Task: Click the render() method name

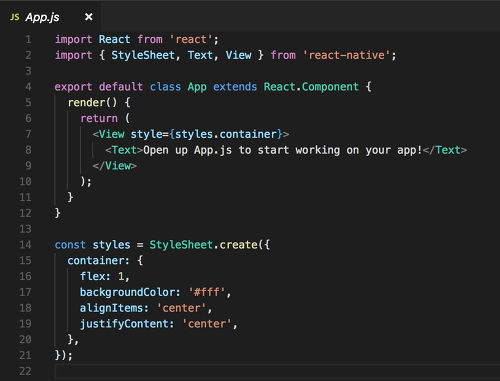Action: (x=86, y=102)
